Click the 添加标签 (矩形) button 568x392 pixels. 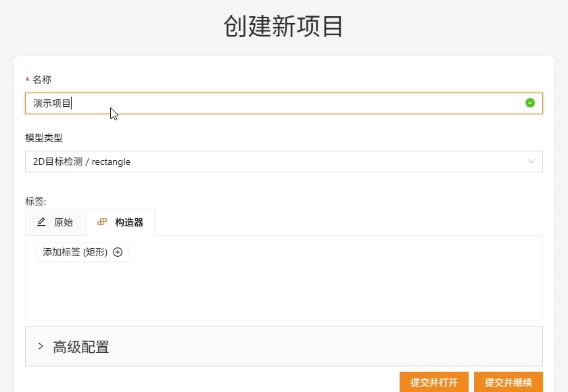click(82, 252)
